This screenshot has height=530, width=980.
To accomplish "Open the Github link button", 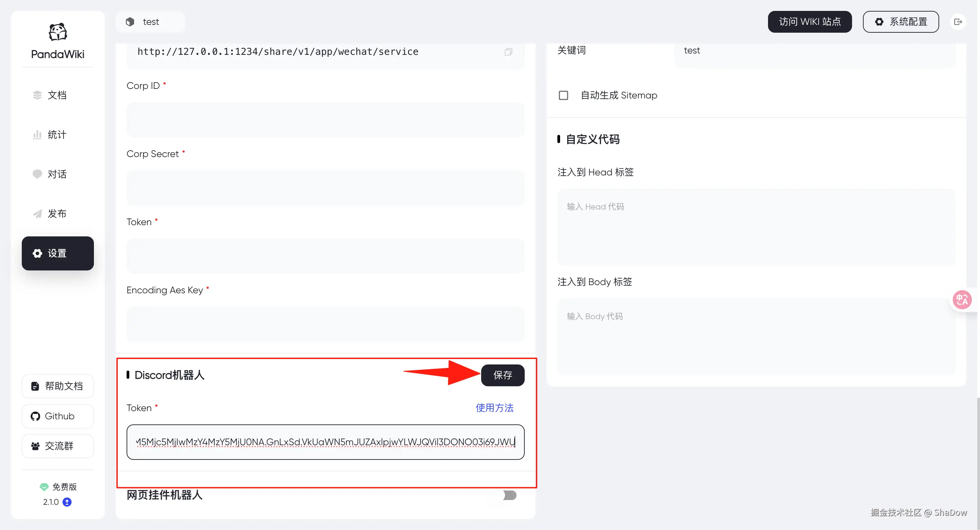I will coord(58,416).
